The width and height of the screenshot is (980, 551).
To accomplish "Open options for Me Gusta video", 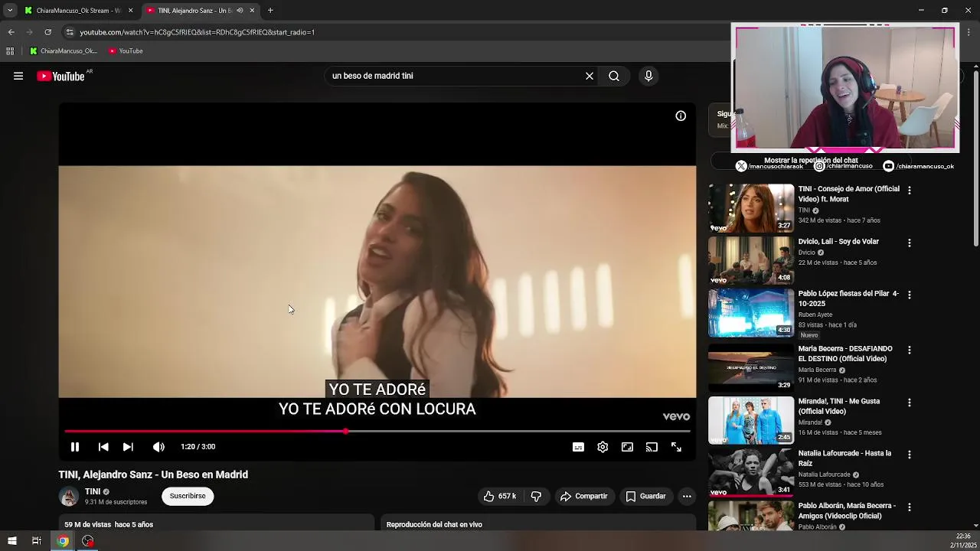I will pyautogui.click(x=910, y=403).
